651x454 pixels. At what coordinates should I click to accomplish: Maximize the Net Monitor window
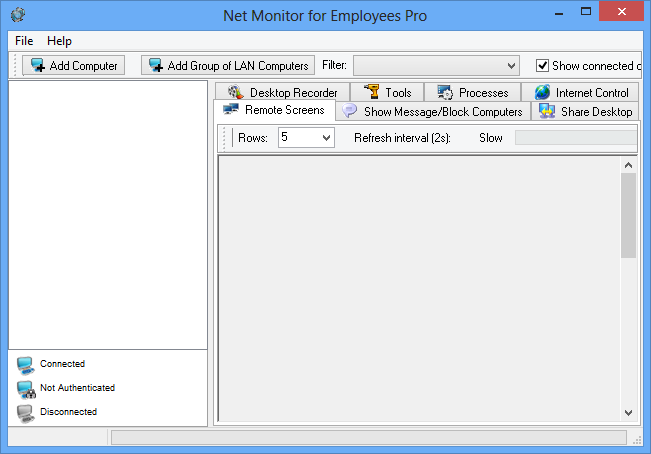coord(586,12)
